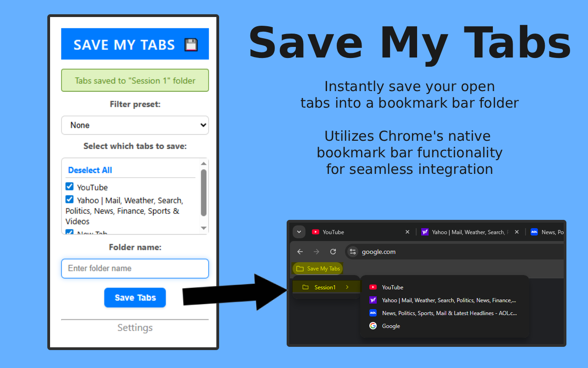This screenshot has height=368, width=588.
Task: Click the Save My Tabs folder icon
Action: [300, 269]
